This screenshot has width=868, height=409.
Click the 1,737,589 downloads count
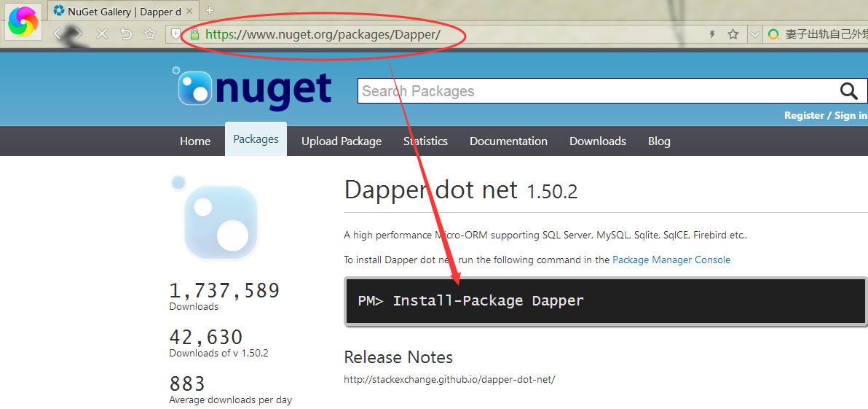[224, 290]
